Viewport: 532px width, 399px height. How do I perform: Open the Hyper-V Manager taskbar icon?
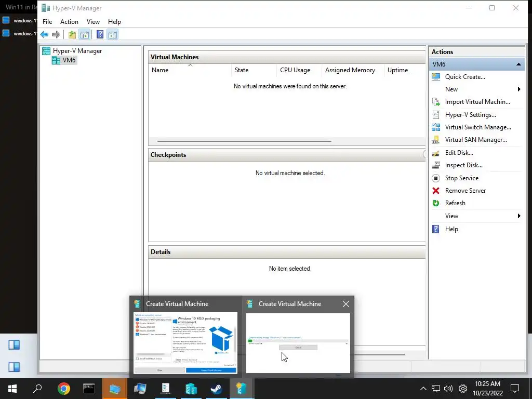tap(191, 389)
